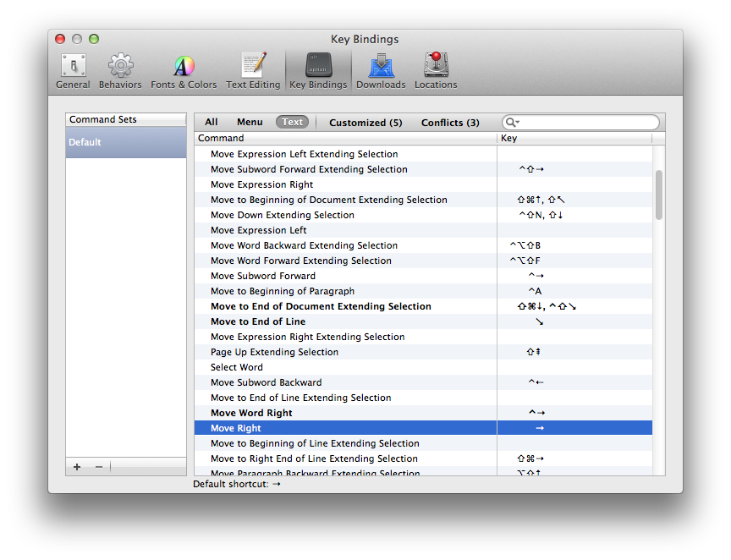731x560 pixels.
Task: Open the Locations preferences pane
Action: 436,71
